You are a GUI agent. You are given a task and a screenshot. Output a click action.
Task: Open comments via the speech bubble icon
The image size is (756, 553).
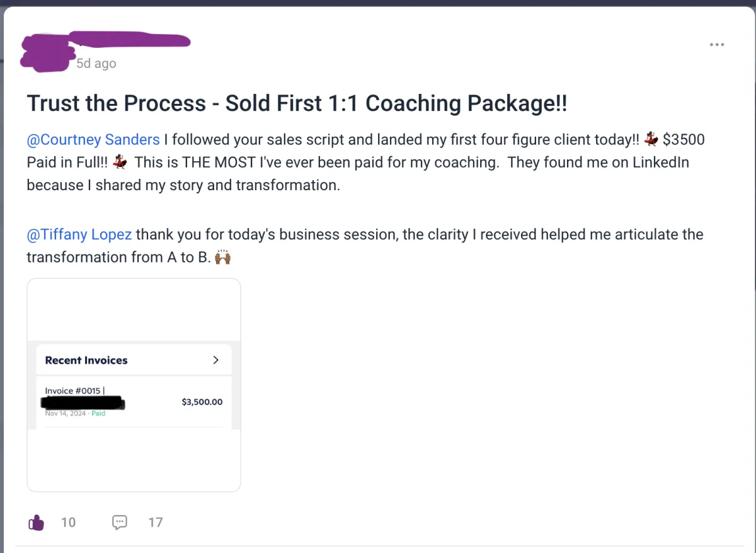(120, 522)
